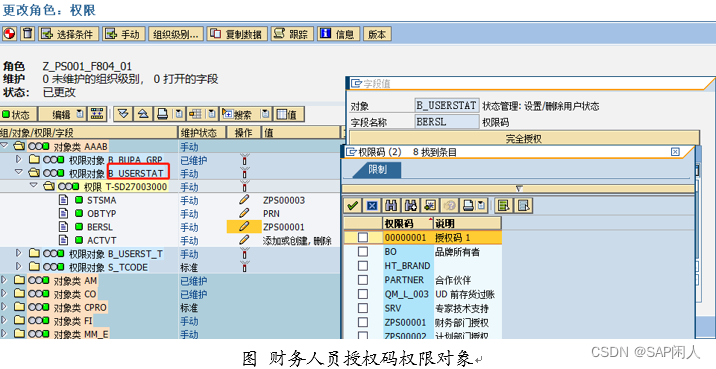Click the hierarchy table layout icon
The height and width of the screenshot is (369, 716).
[x=196, y=114]
